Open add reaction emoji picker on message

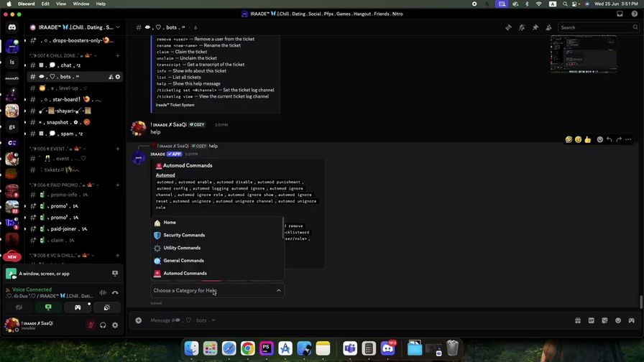point(600,139)
